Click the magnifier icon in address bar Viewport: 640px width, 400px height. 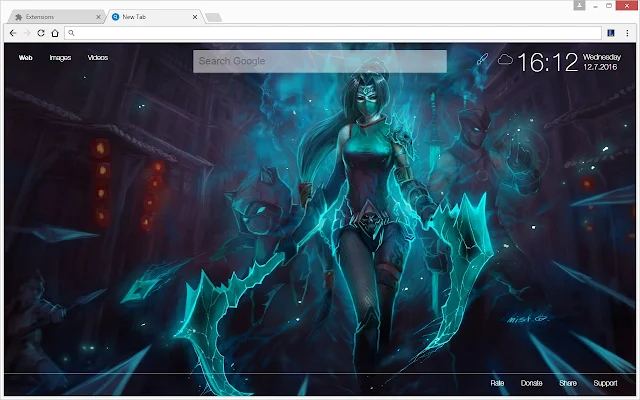click(71, 33)
